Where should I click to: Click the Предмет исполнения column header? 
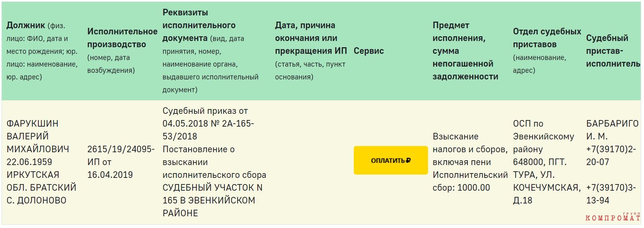click(x=465, y=51)
